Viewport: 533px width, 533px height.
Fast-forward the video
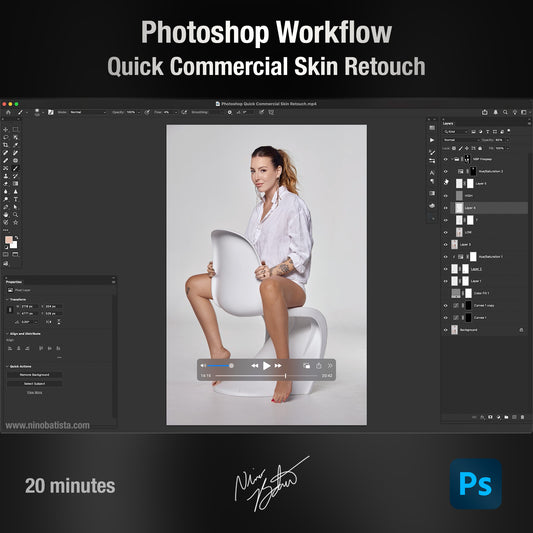278,366
